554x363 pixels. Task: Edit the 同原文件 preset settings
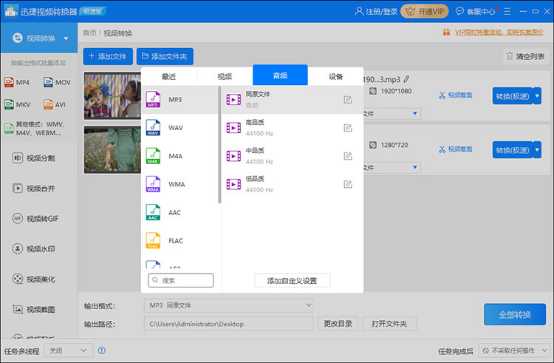coord(348,100)
